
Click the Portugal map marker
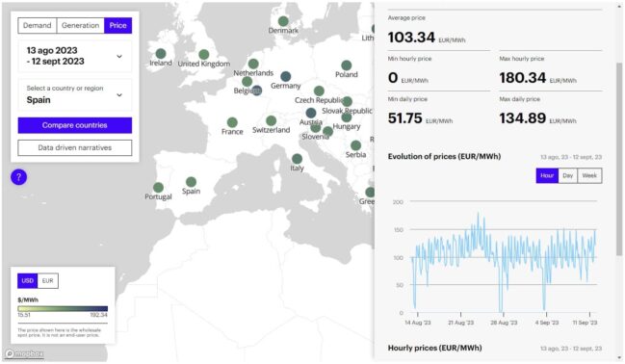158,188
